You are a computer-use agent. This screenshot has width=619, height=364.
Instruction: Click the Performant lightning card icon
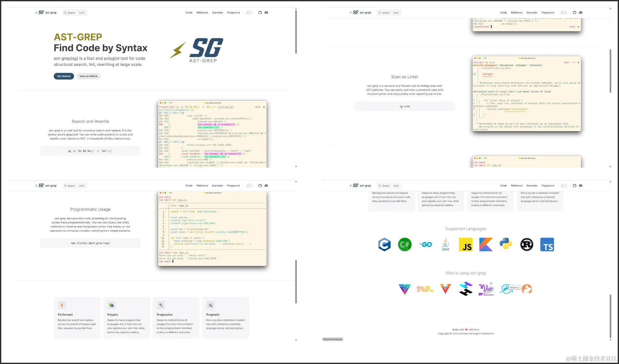click(62, 305)
